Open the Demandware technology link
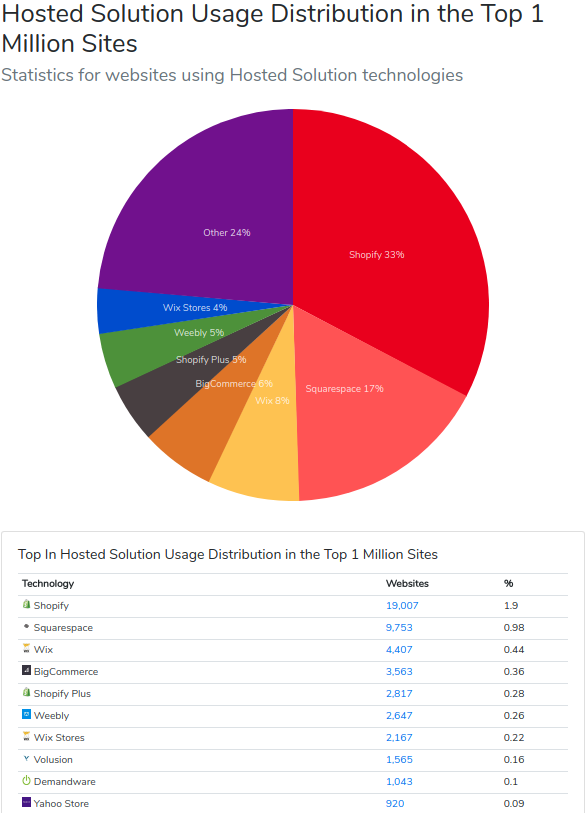Viewport: 585px width, 813px height. click(65, 781)
